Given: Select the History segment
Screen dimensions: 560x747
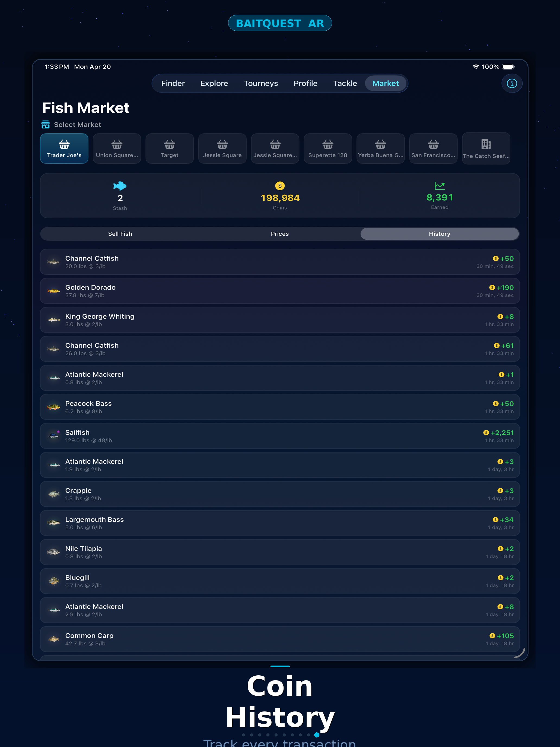Looking at the screenshot, I should click(440, 234).
